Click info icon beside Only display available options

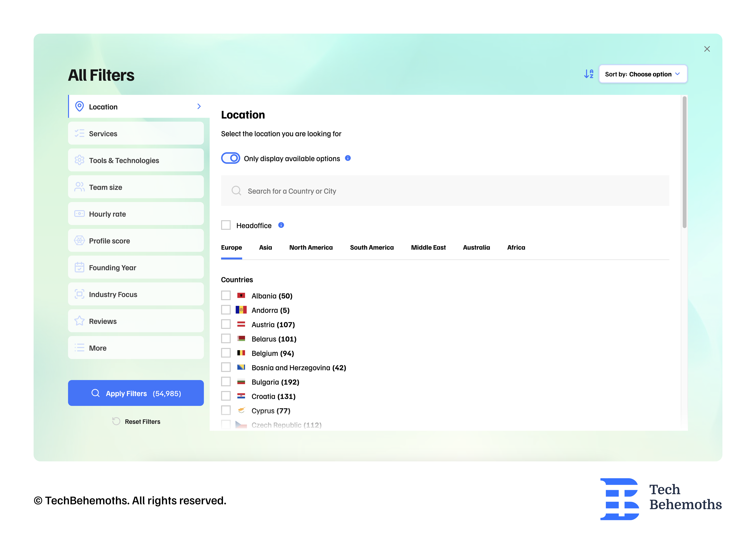[348, 158]
